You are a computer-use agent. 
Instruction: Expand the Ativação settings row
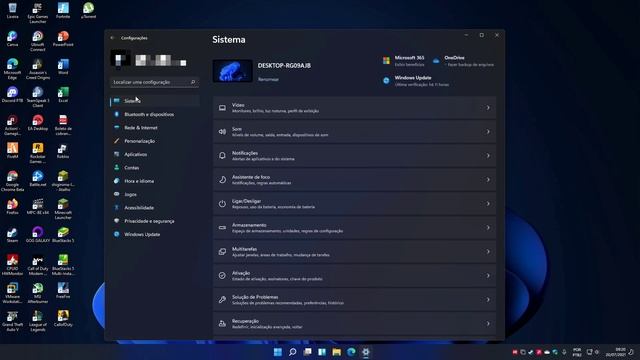tap(354, 276)
